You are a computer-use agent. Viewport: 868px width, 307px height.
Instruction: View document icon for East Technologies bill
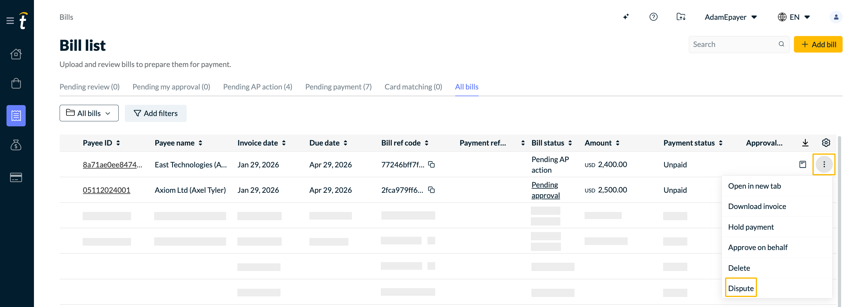[803, 164]
